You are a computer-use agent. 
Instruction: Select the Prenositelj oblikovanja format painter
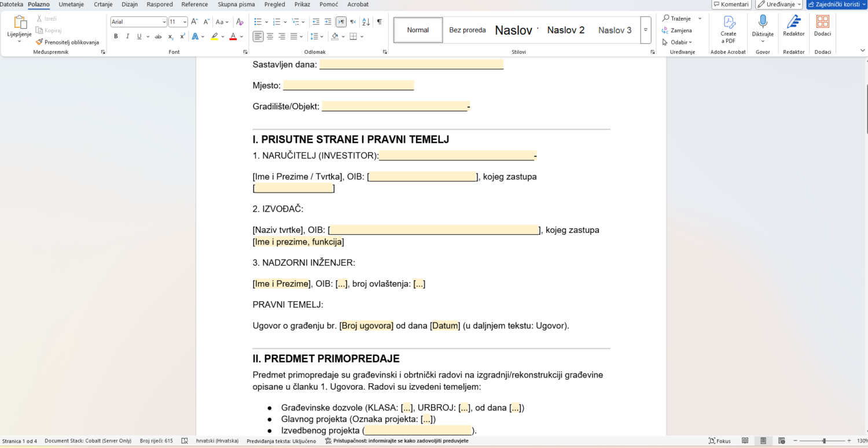67,42
